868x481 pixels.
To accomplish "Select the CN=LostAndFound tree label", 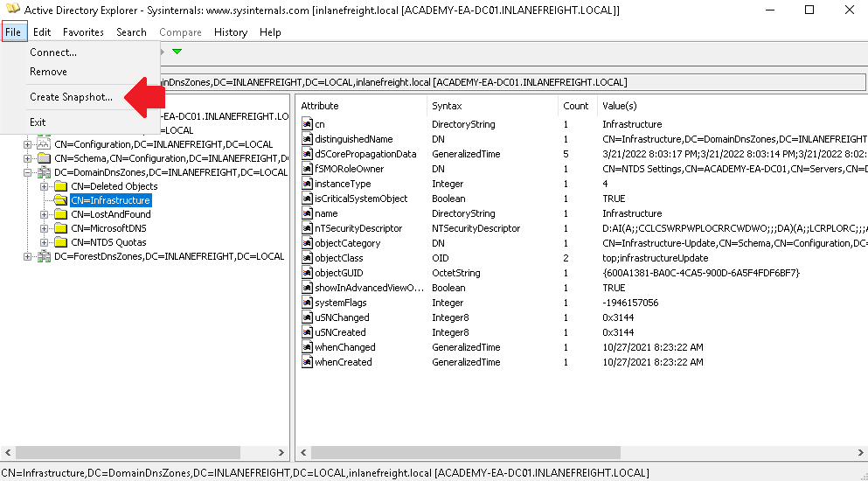I will point(111,214).
